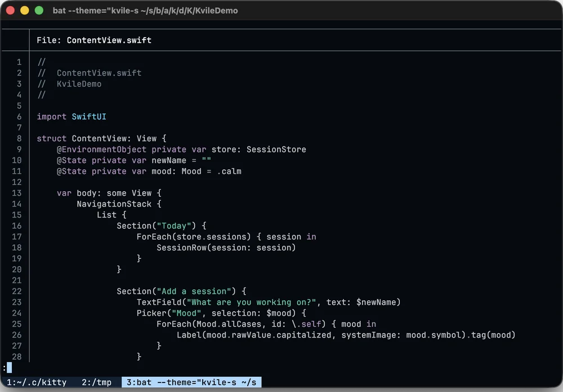Switch to kitty tab 1:~/.c/kitty
The height and width of the screenshot is (392, 563).
37,382
